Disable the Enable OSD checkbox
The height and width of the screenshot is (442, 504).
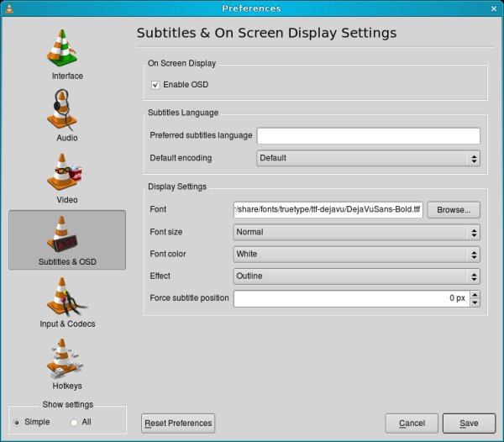[155, 85]
